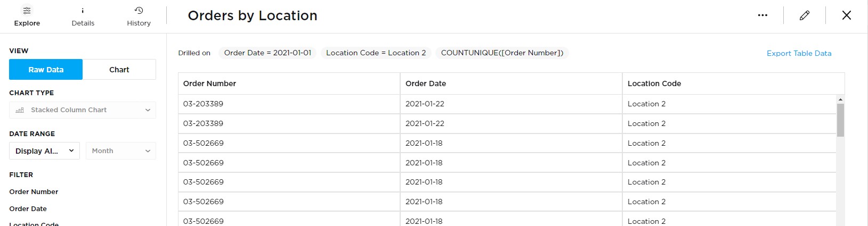The image size is (868, 226).
Task: Close the Orders by Location panel
Action: tap(846, 15)
